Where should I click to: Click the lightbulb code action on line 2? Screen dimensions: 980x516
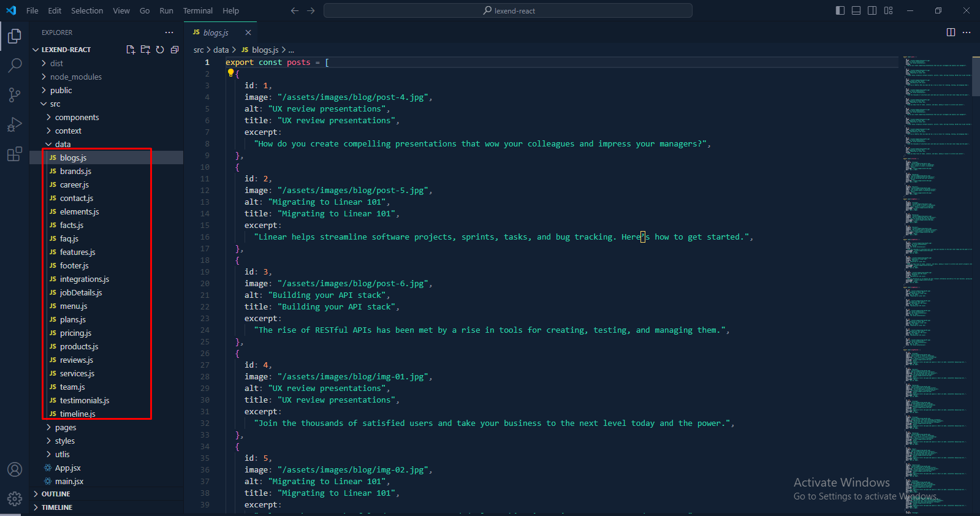(231, 73)
